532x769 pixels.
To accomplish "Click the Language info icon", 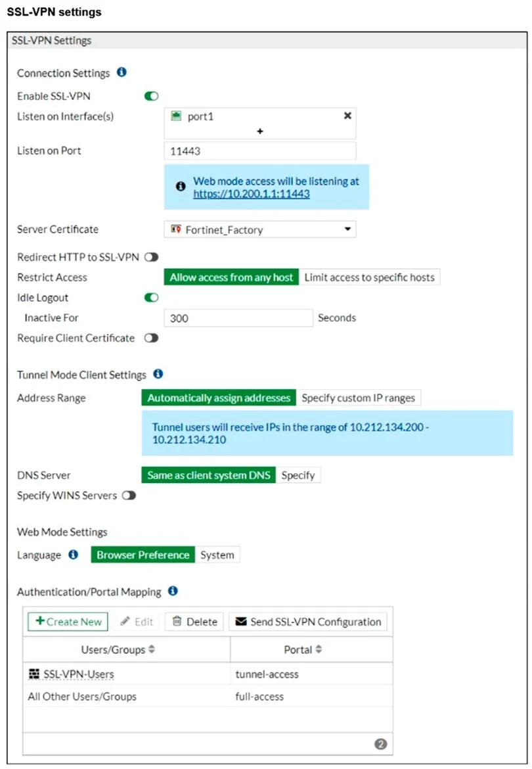I will coord(74,555).
